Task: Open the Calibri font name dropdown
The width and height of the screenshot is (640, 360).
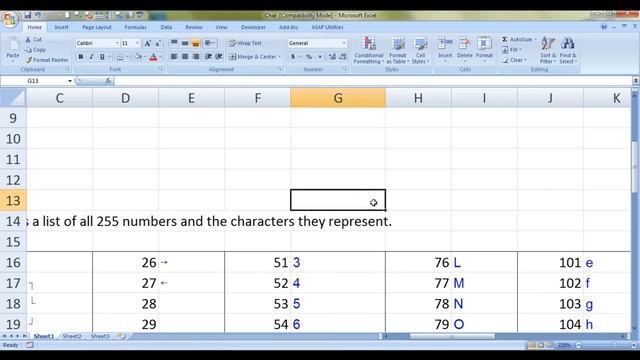Action: (x=117, y=43)
